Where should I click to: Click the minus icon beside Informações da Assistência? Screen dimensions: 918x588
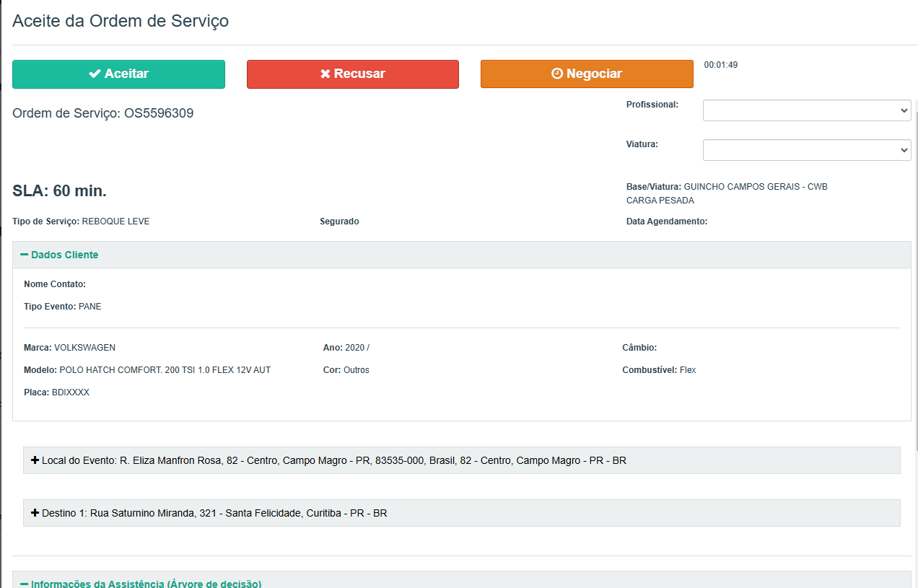25,583
